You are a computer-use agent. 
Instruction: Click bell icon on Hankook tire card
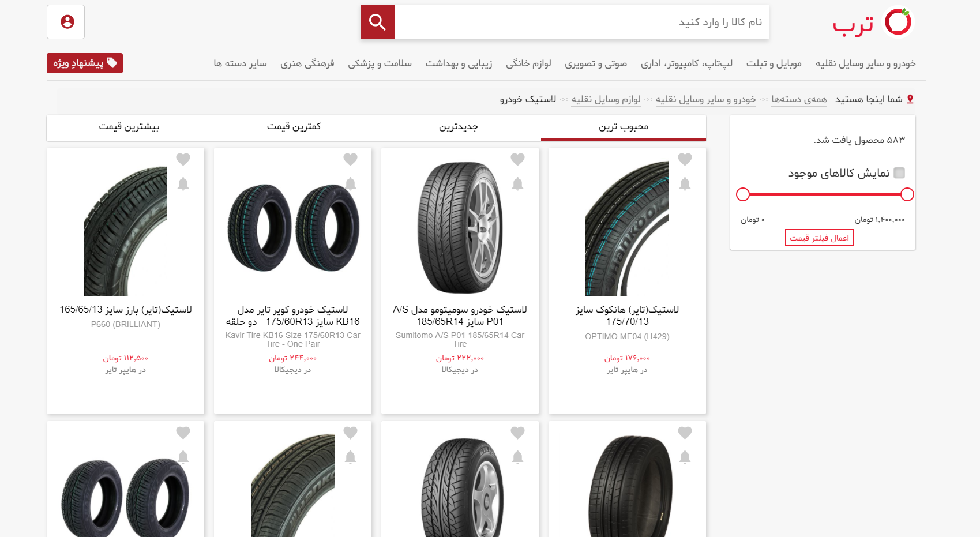685,184
